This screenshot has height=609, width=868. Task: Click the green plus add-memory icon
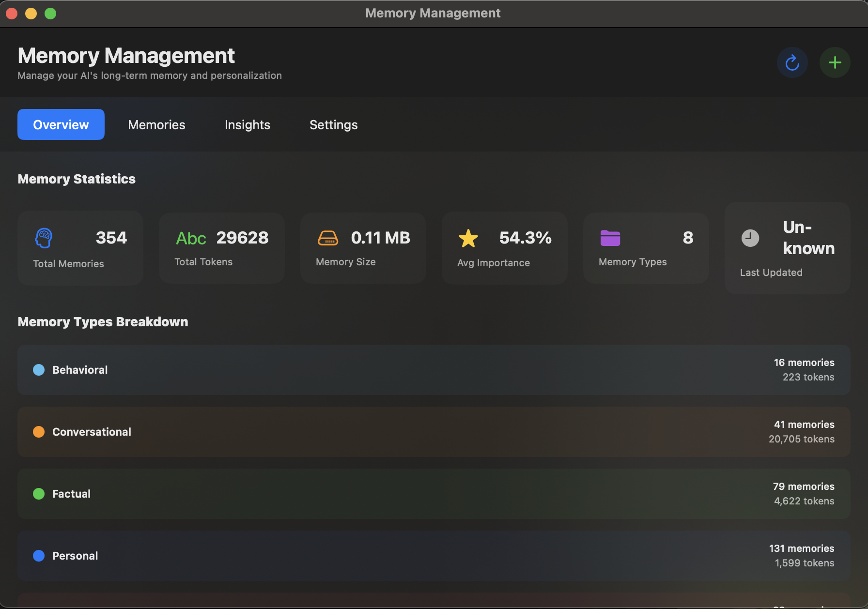(x=835, y=62)
